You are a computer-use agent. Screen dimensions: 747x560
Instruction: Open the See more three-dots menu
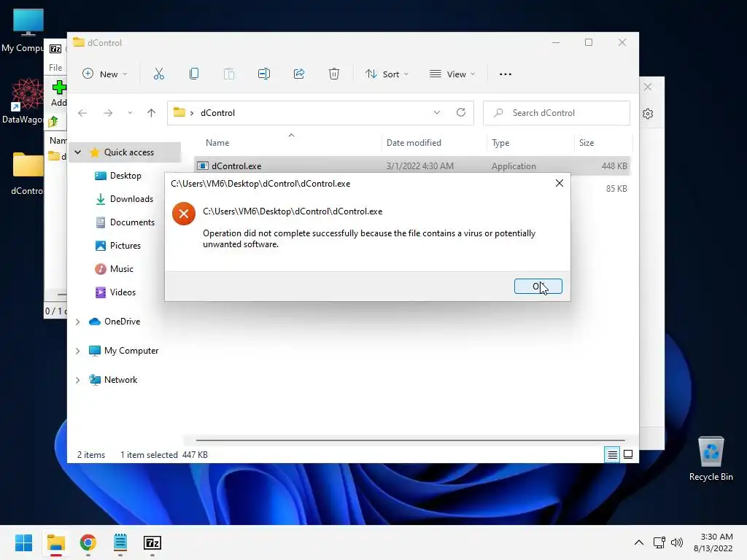(506, 74)
